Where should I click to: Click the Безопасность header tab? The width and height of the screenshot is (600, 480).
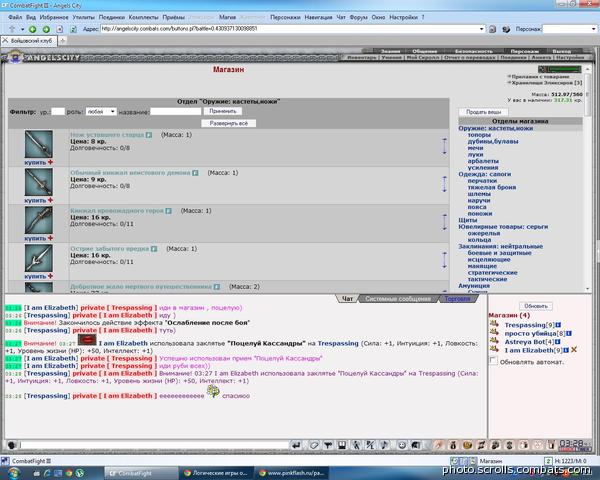coord(474,51)
